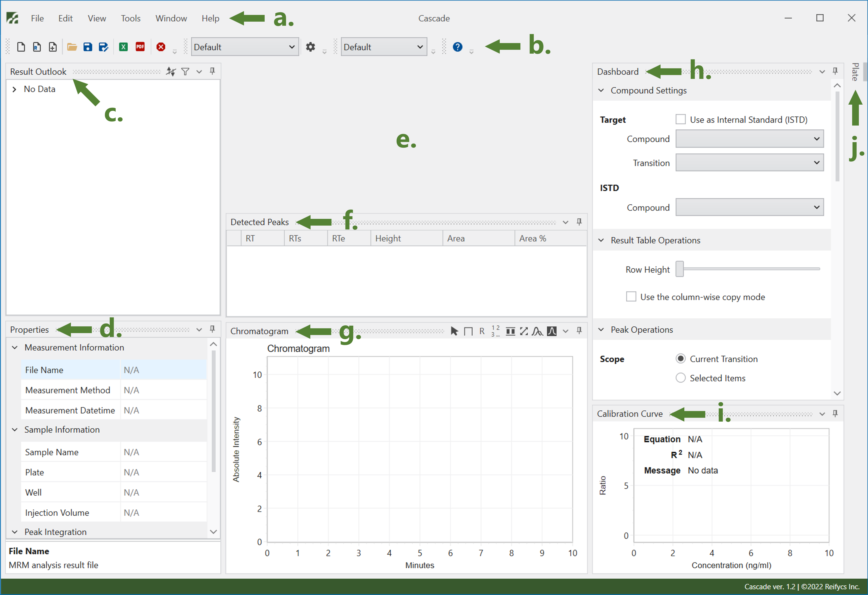
Task: Open the Target Compound dropdown
Action: click(x=749, y=139)
